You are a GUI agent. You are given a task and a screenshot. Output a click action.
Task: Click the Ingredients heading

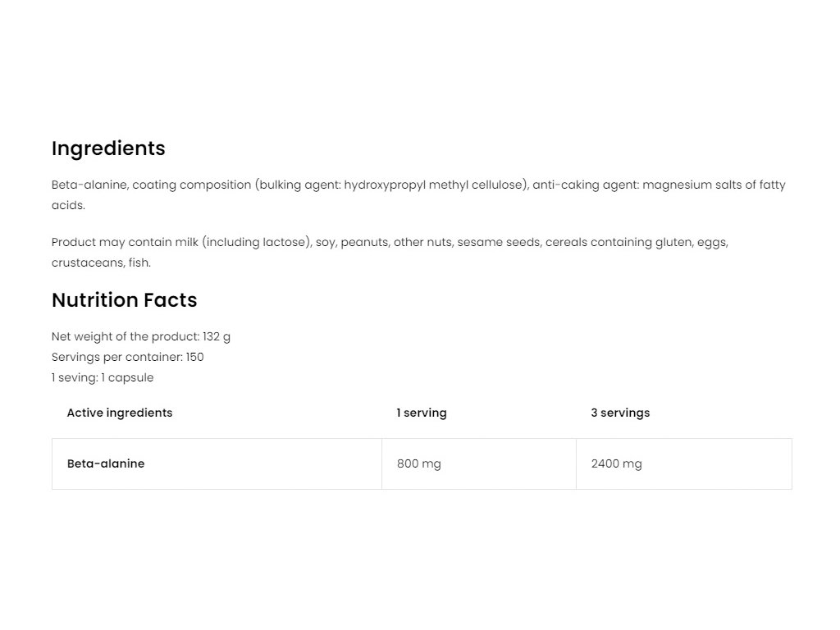(x=108, y=148)
